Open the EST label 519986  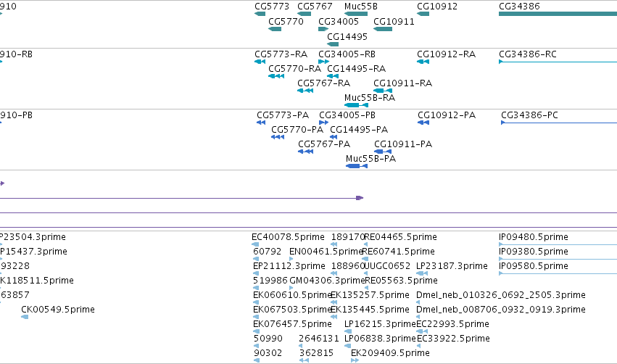click(x=270, y=281)
